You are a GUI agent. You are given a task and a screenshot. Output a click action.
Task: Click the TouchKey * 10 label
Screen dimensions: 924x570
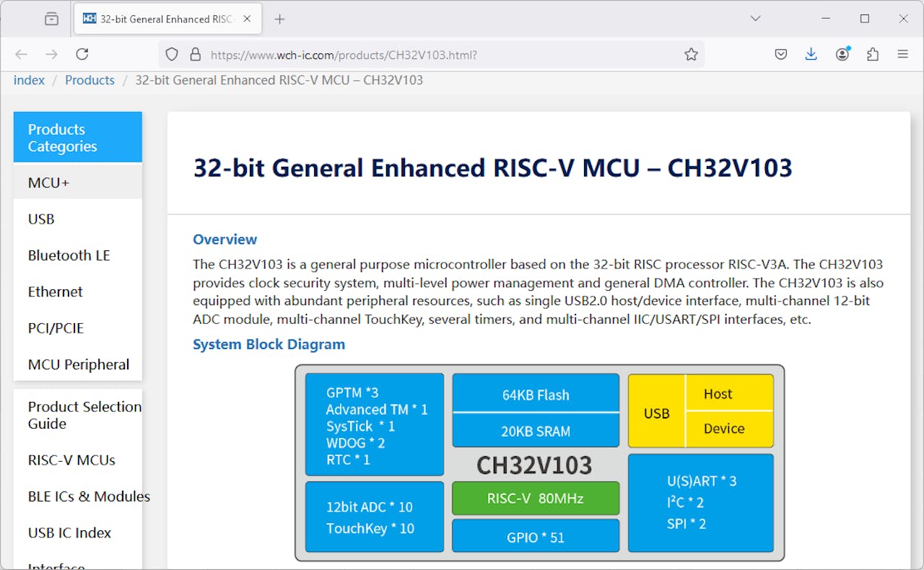coord(370,529)
